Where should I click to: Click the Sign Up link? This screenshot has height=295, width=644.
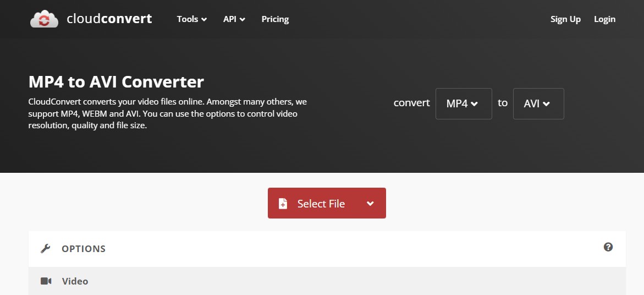[565, 19]
